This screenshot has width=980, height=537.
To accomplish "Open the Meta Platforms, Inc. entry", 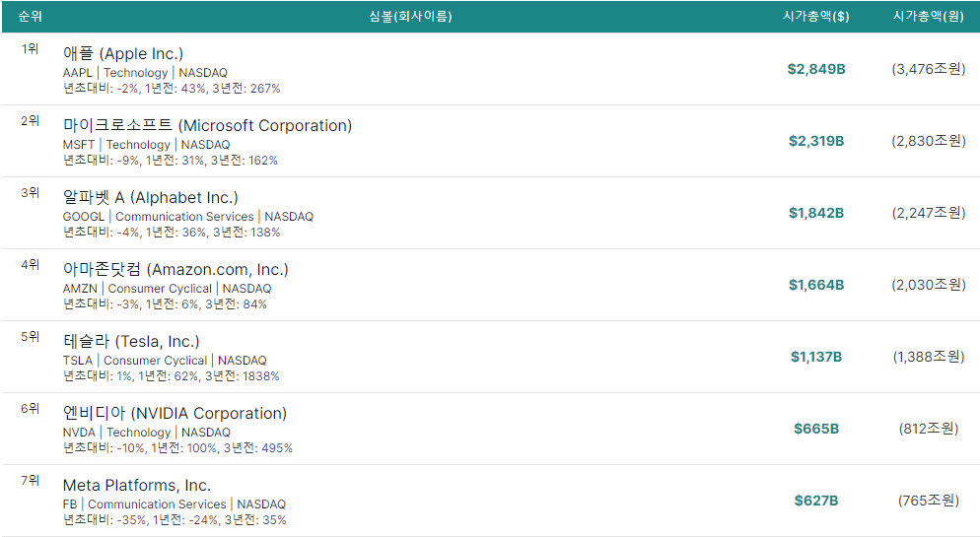I will pos(137,485).
